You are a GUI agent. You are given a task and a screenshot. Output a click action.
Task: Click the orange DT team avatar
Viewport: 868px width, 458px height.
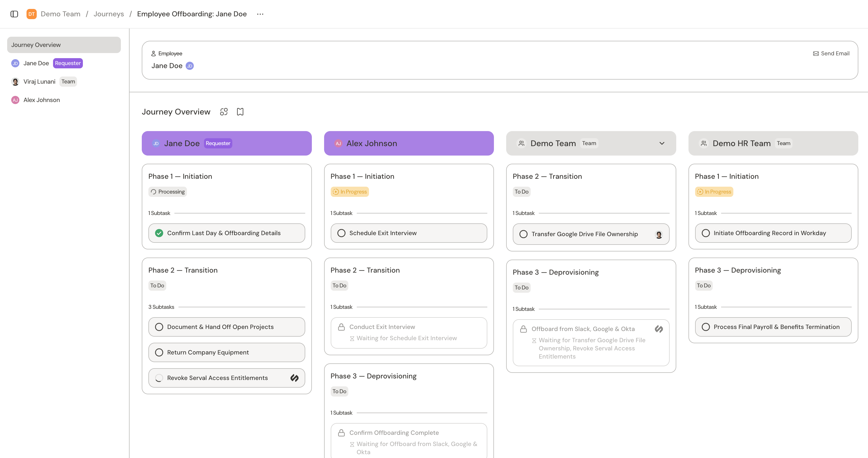[31, 14]
